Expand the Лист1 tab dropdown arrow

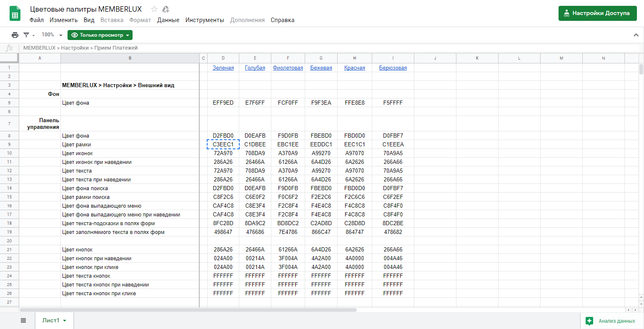pyautogui.click(x=65, y=321)
